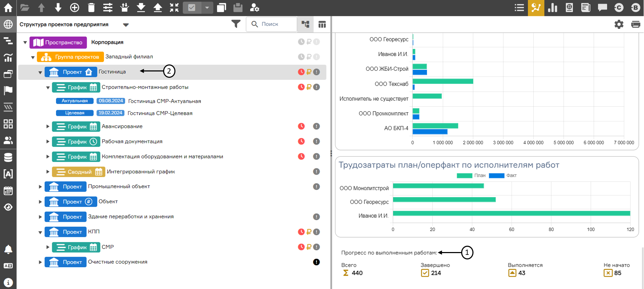This screenshot has height=289, width=644.
Task: Open list view icon in top right
Action: pyautogui.click(x=519, y=7)
